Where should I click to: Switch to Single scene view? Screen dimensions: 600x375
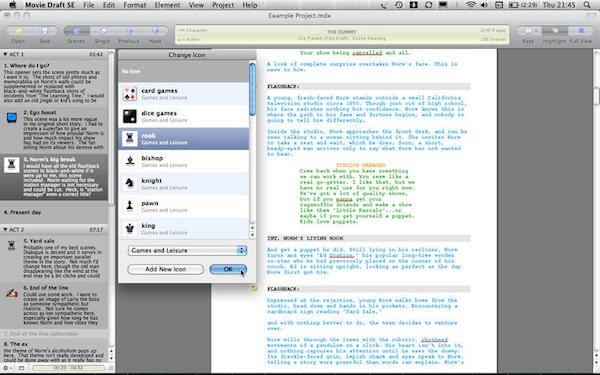tap(103, 31)
